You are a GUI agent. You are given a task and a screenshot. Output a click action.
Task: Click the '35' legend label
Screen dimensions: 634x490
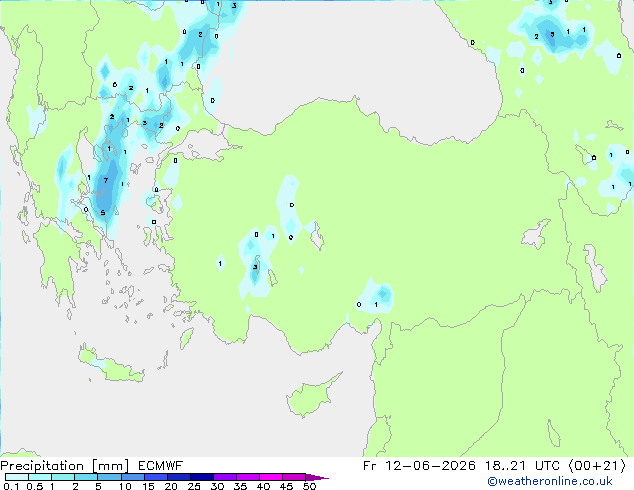point(240,486)
